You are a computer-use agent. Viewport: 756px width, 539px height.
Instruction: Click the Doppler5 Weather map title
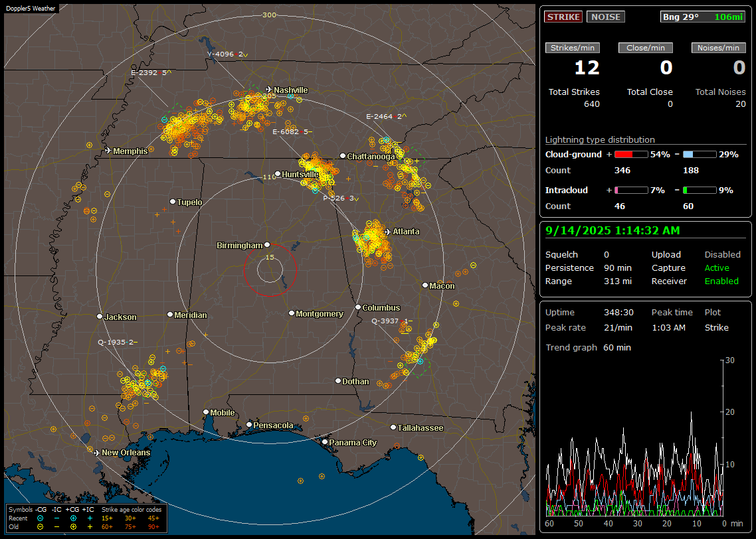(x=31, y=8)
